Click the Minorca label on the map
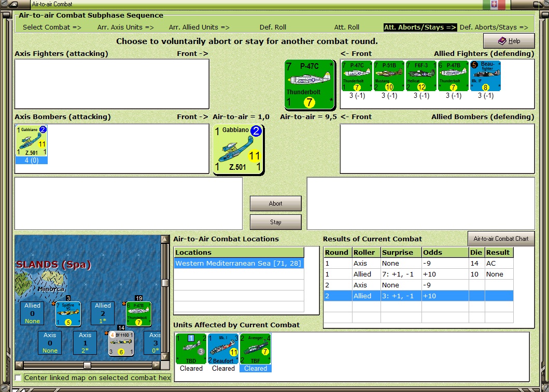 51,289
